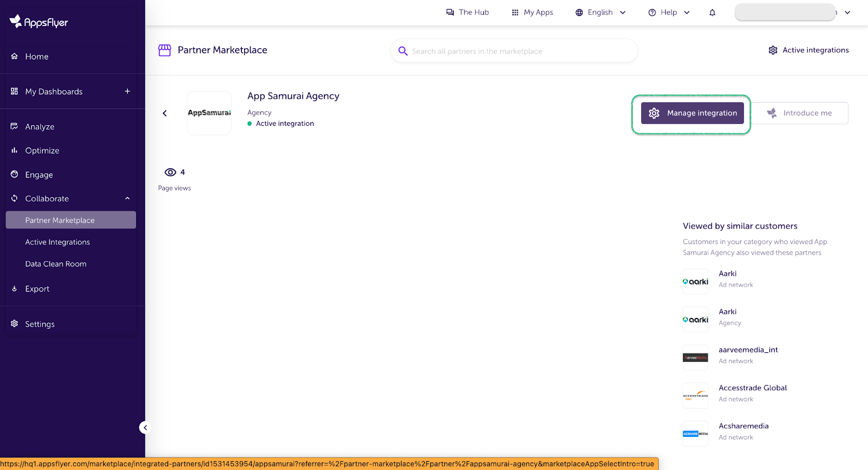868x470 pixels.
Task: Click the Manage integration button
Action: pos(693,113)
